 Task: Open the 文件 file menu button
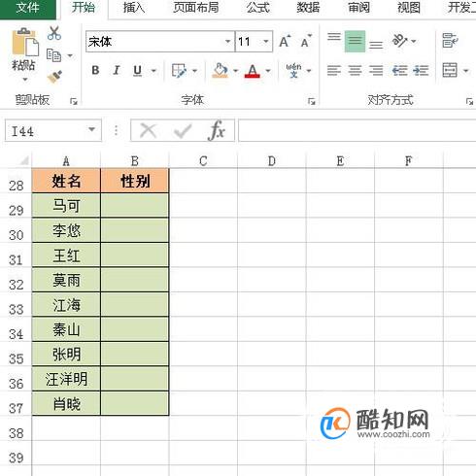click(28, 8)
